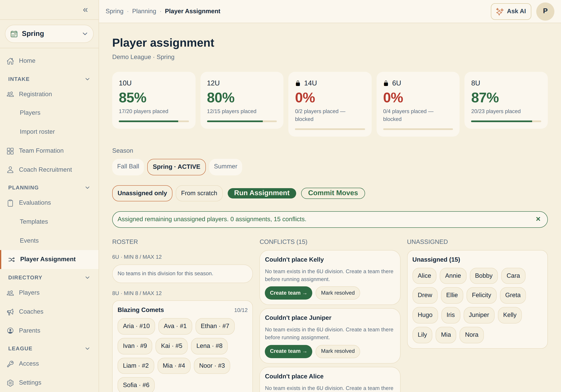The image size is (561, 392).
Task: Click the Parents avatar icon
Action: point(10,331)
